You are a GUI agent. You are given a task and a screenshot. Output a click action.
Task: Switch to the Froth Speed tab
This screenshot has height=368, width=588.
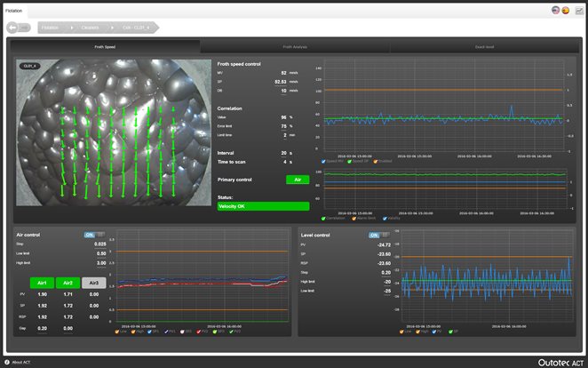(105, 47)
